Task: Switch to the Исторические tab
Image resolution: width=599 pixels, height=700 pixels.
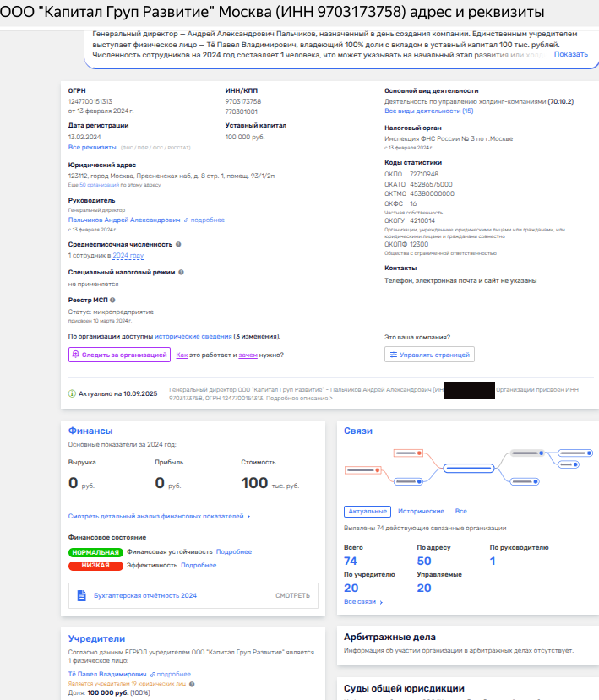Action: [421, 512]
